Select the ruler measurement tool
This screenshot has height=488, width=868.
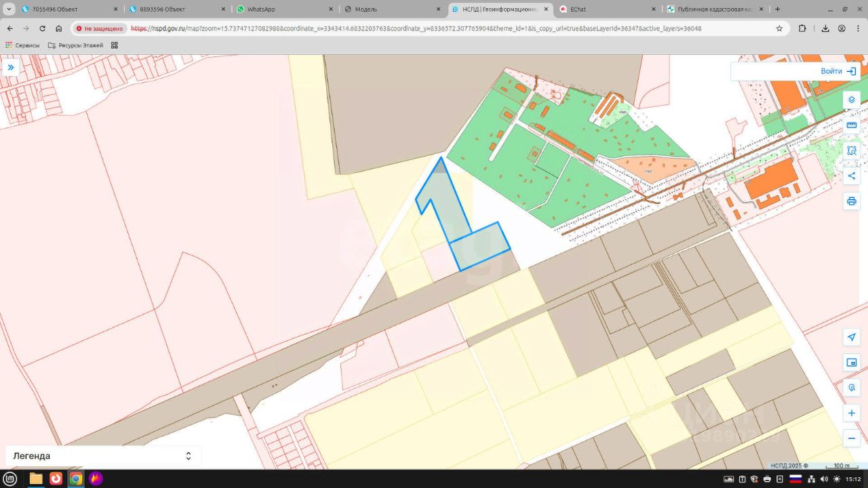tap(852, 125)
